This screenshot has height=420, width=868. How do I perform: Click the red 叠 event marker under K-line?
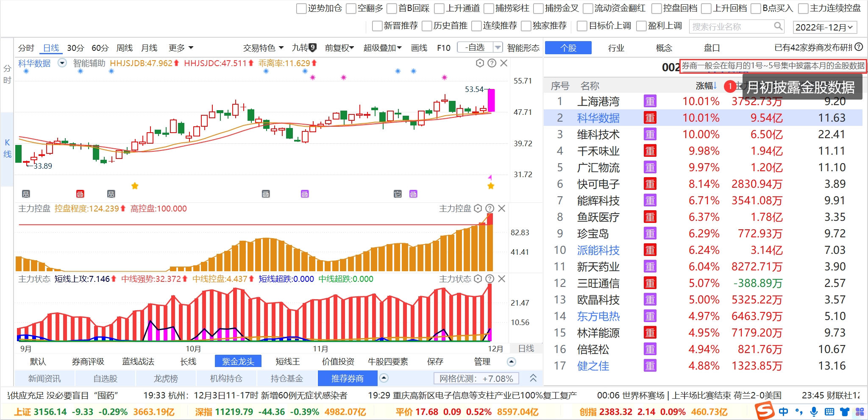pyautogui.click(x=80, y=194)
